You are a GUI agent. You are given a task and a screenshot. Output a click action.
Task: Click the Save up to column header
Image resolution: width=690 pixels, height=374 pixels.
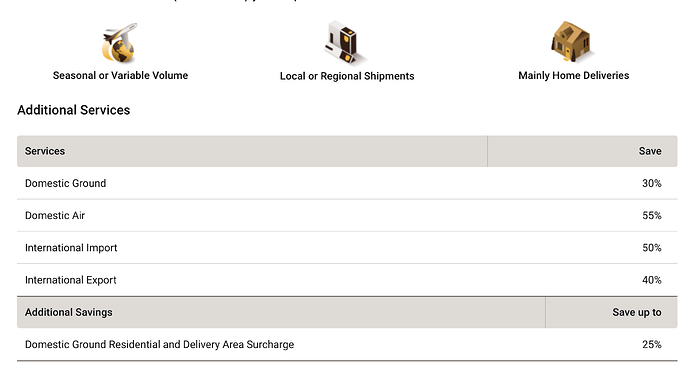[x=611, y=312]
